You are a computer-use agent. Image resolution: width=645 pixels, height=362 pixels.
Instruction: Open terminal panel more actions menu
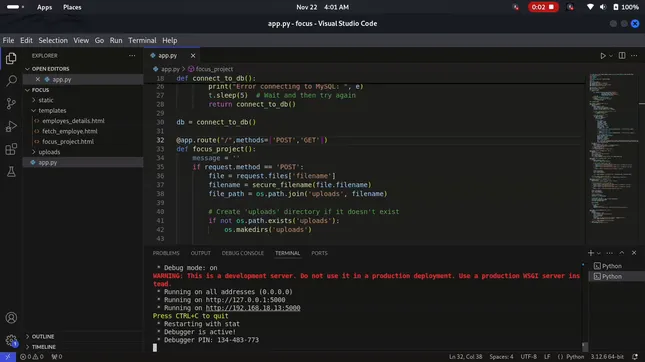(x=610, y=253)
